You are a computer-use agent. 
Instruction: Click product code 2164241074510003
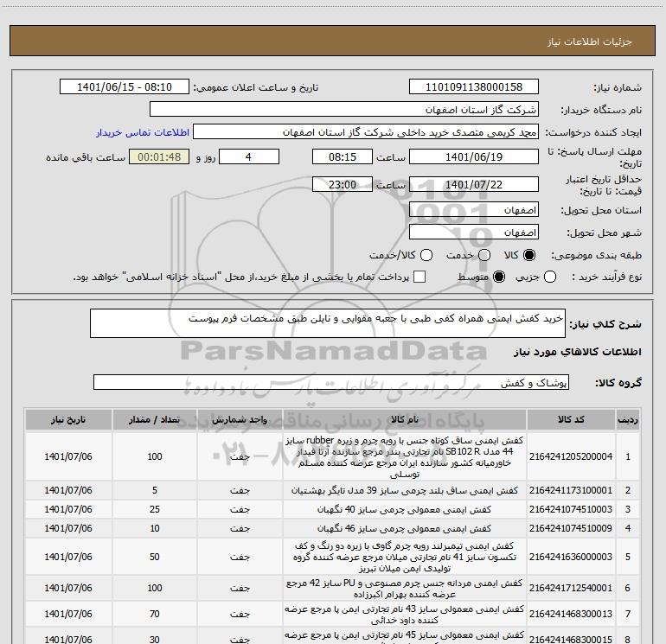coord(571,509)
